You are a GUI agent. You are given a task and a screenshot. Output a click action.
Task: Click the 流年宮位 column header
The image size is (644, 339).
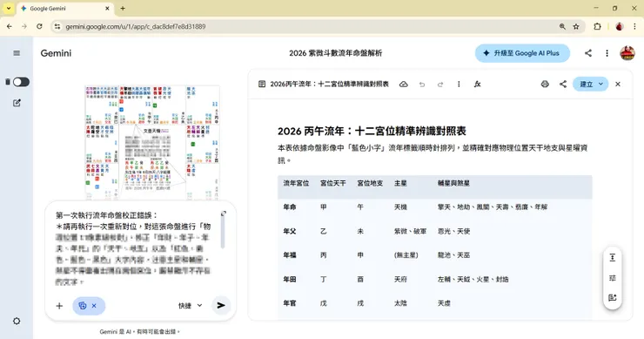(x=296, y=183)
